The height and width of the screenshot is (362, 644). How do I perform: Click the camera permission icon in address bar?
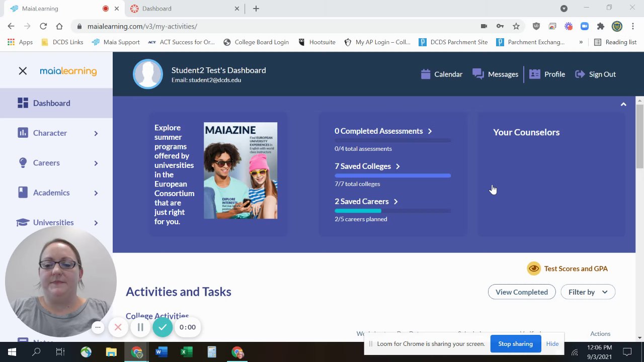(484, 26)
